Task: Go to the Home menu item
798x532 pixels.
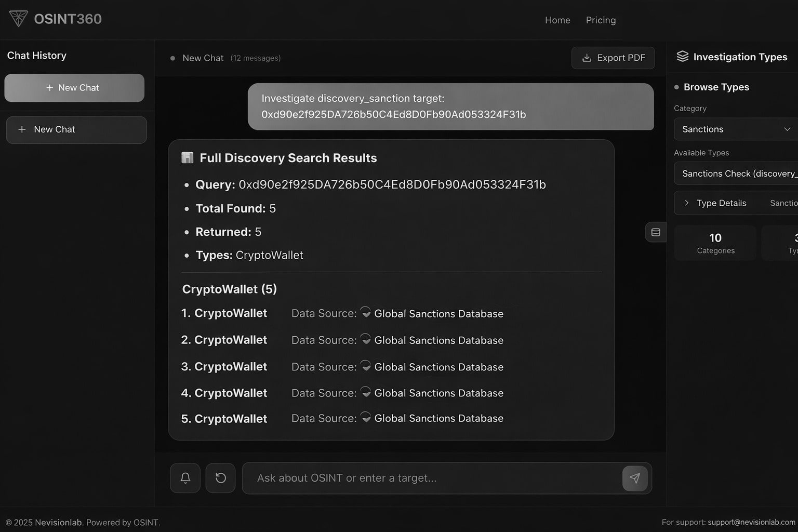Action: point(557,20)
